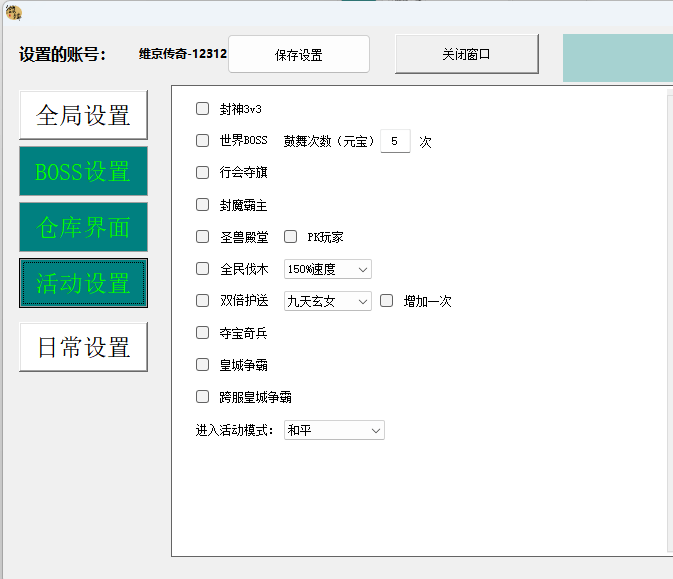This screenshot has height=579, width=673.
Task: Enable the 圣兽殿堂 checkbox
Action: click(202, 236)
